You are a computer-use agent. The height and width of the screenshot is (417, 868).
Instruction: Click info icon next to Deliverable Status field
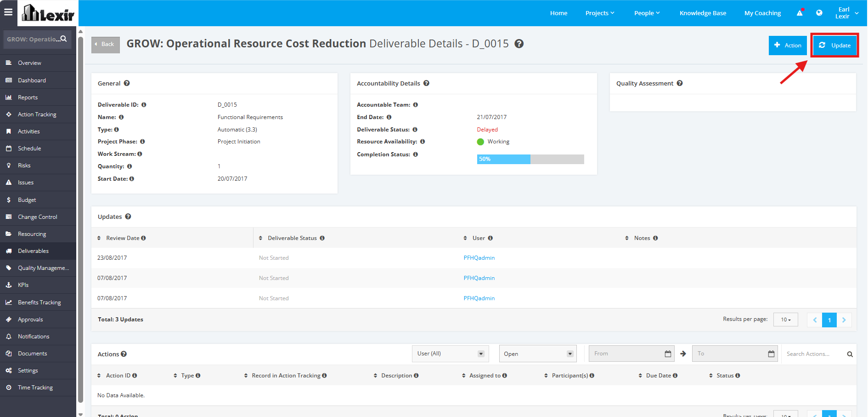[415, 130]
